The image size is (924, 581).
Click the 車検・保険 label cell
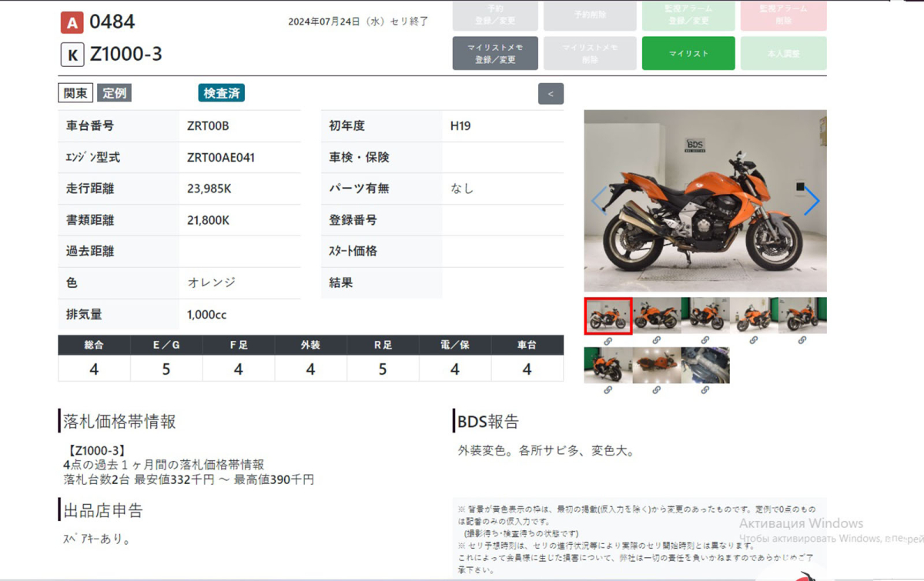(x=382, y=157)
